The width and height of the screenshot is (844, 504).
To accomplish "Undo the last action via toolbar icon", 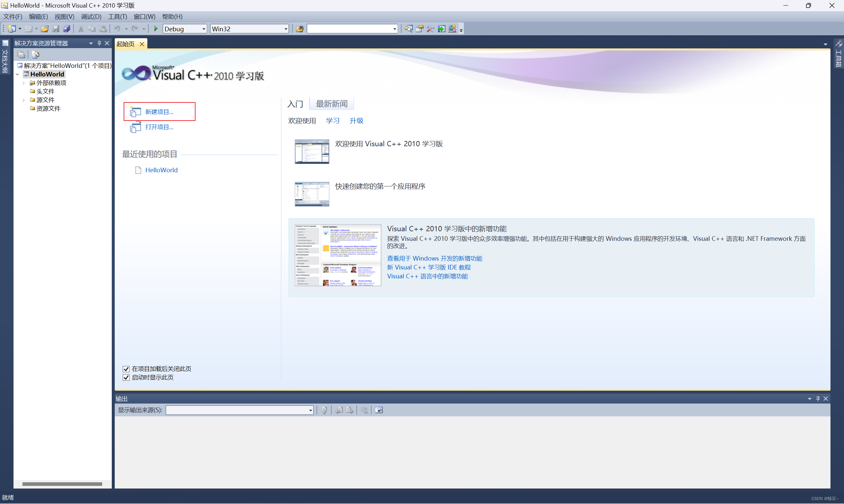I will (118, 29).
